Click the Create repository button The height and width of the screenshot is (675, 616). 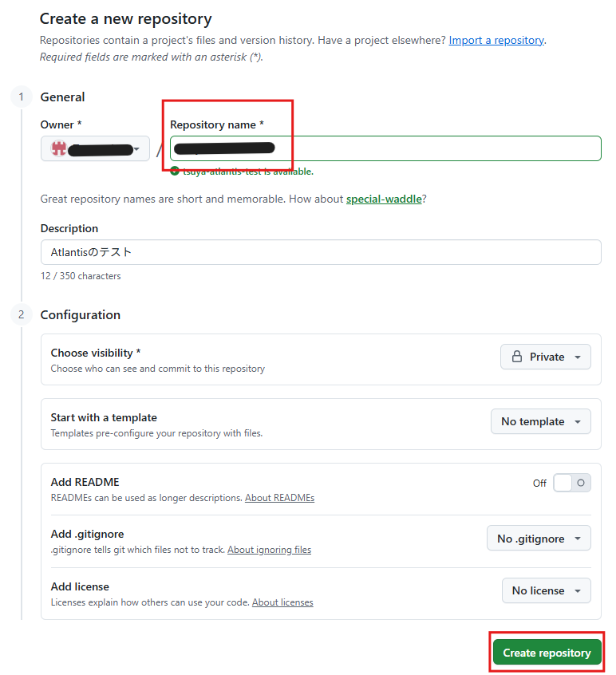click(547, 653)
